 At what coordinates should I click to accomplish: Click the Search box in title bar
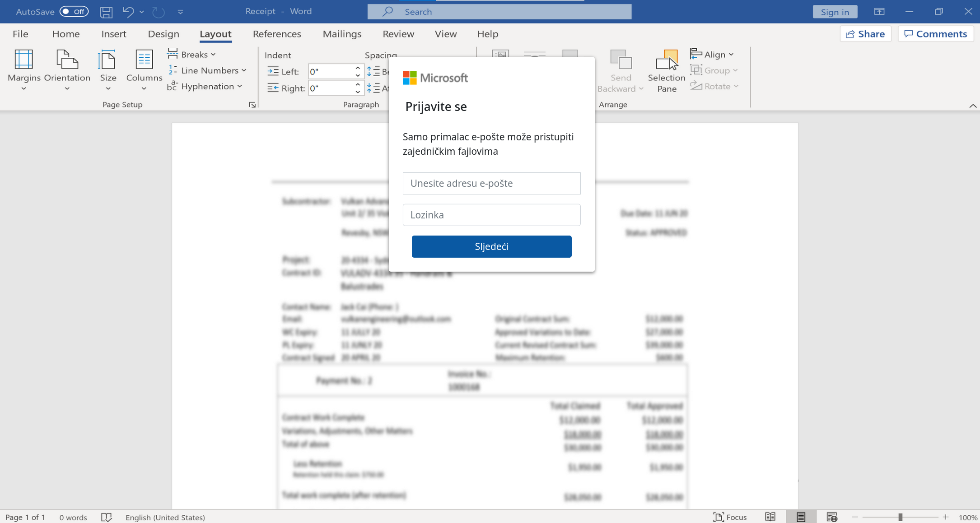pos(499,12)
